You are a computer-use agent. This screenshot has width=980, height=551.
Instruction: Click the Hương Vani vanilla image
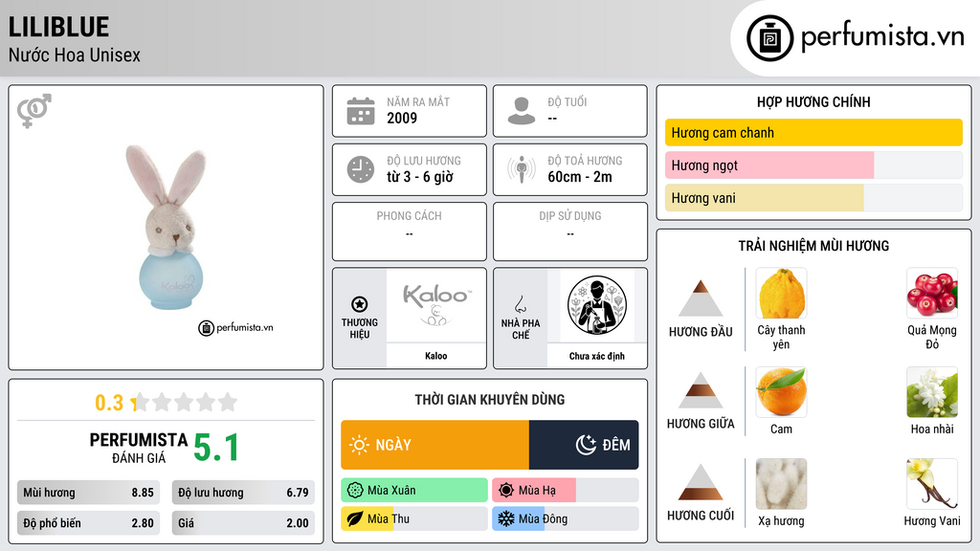932,483
